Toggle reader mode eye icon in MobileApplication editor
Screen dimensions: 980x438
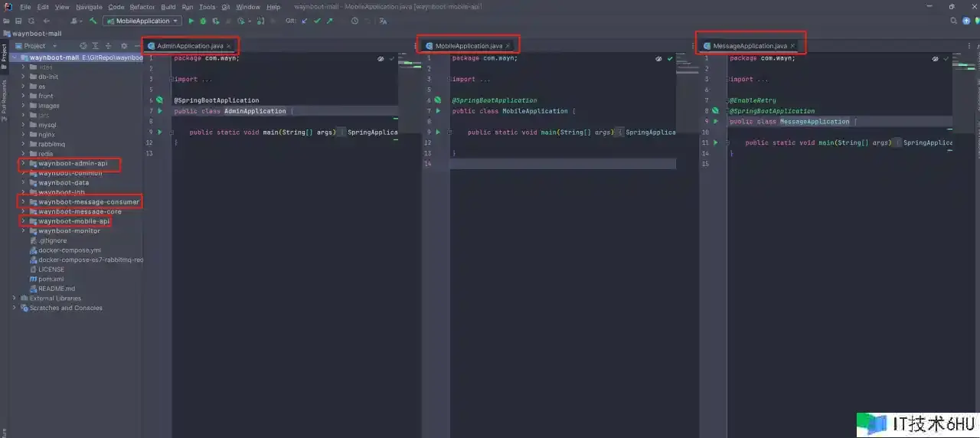click(658, 59)
